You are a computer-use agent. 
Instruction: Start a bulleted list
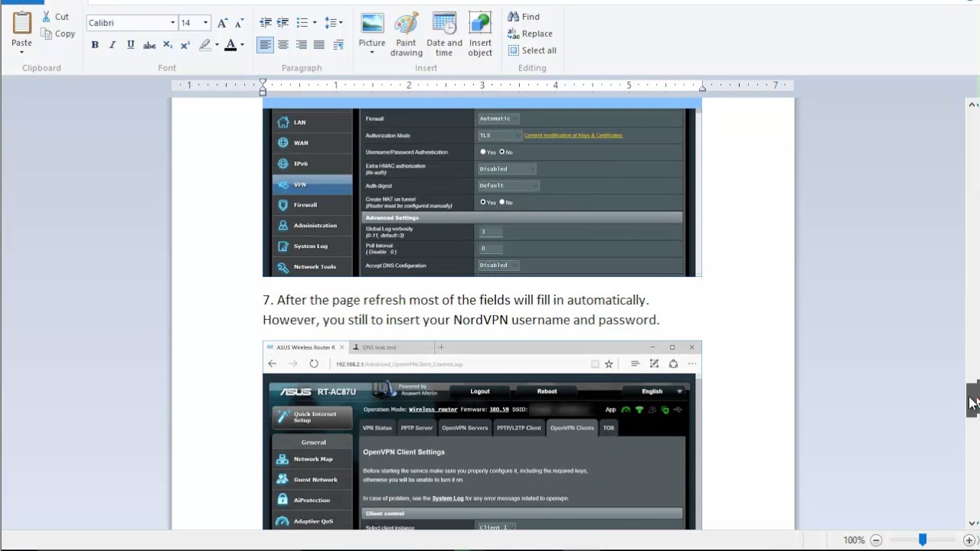click(x=302, y=23)
